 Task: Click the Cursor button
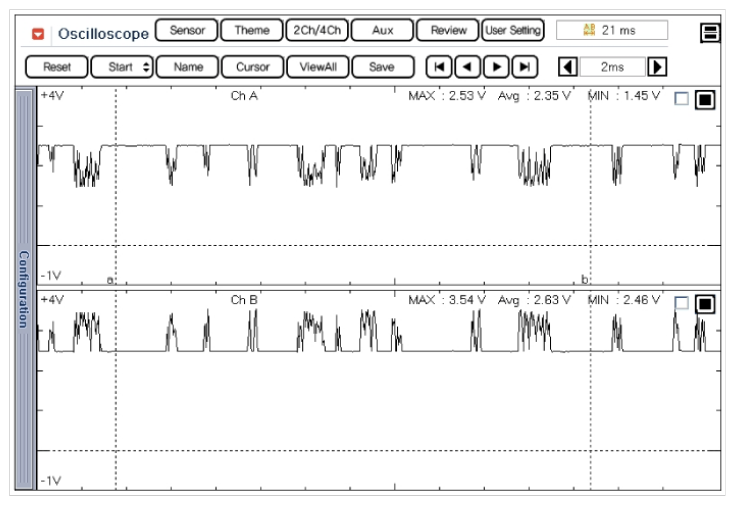click(253, 67)
